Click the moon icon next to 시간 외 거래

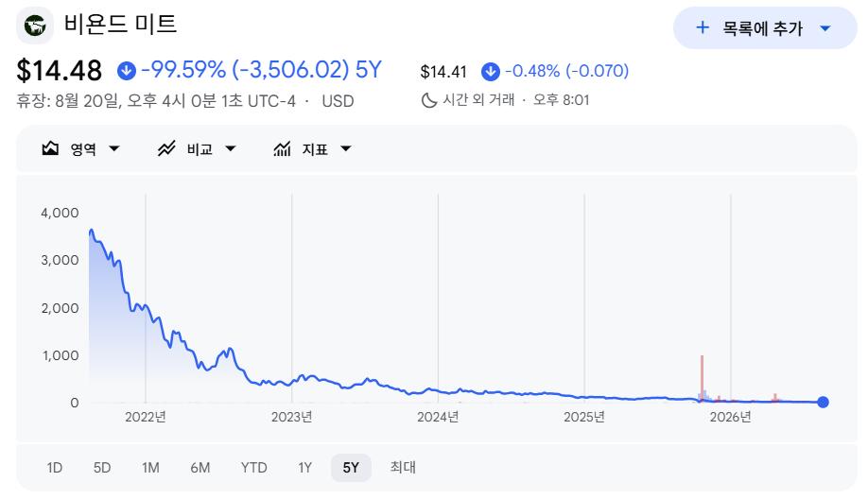(429, 101)
